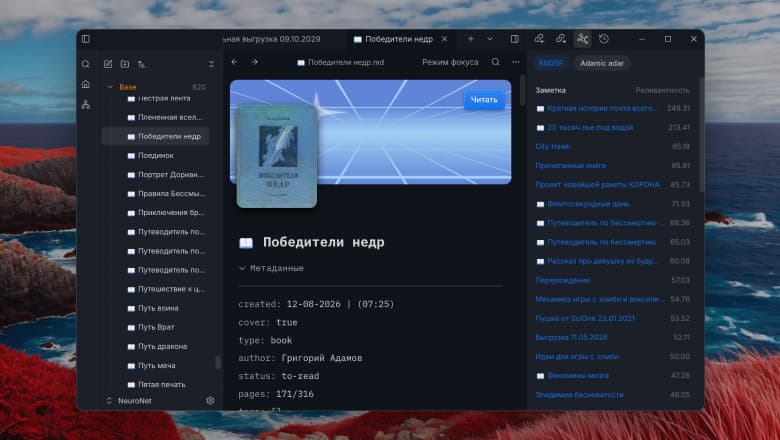Open Проект новейшей ракеты КОРОНА link
780x440 pixels.
597,184
